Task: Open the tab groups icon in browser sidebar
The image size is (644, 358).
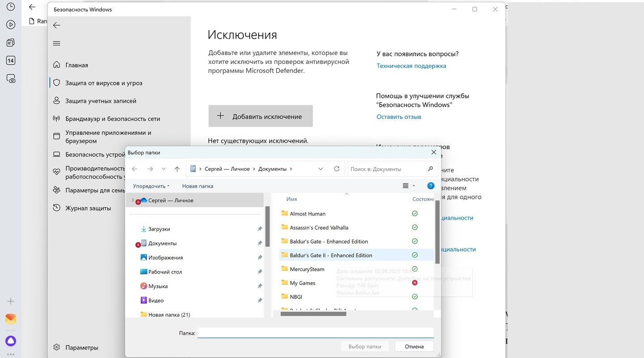Action: 11,43
